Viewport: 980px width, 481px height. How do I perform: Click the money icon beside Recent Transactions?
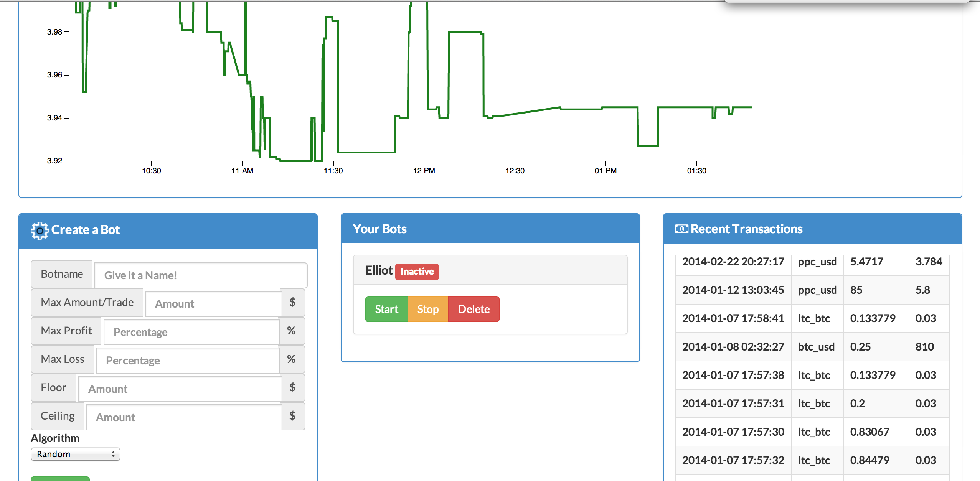pos(681,229)
